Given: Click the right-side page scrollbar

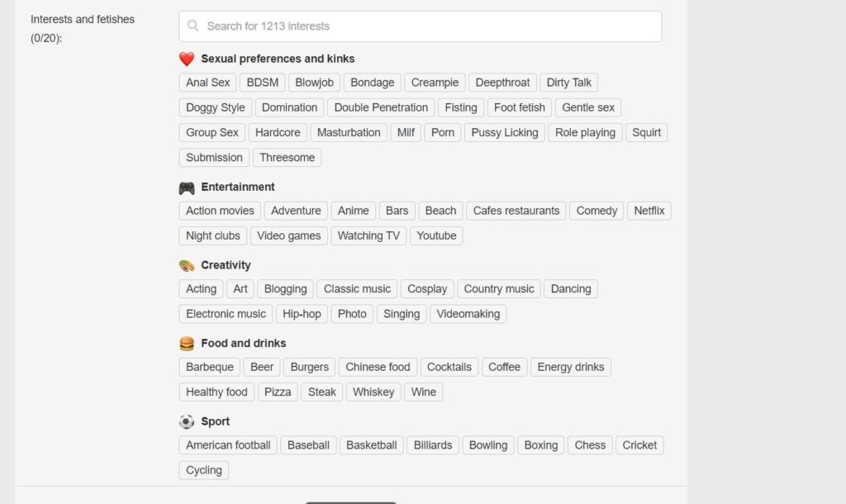Looking at the screenshot, I should pos(840,248).
